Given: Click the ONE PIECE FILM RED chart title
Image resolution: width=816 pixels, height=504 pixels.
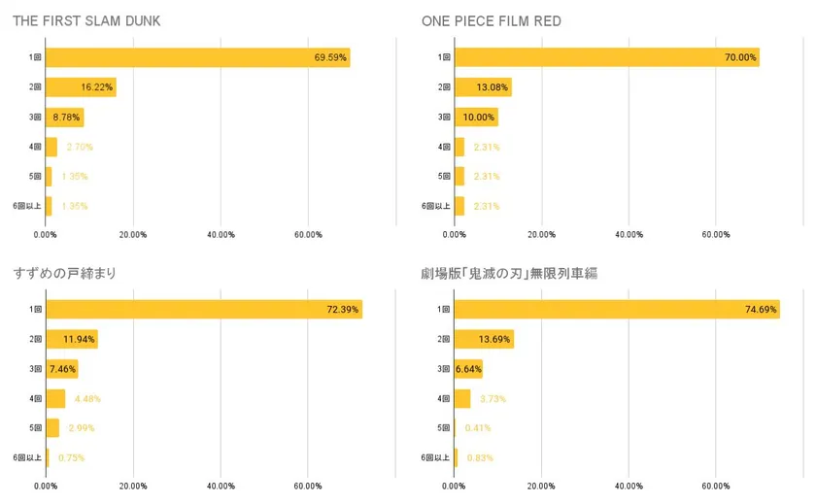Looking at the screenshot, I should 492,20.
